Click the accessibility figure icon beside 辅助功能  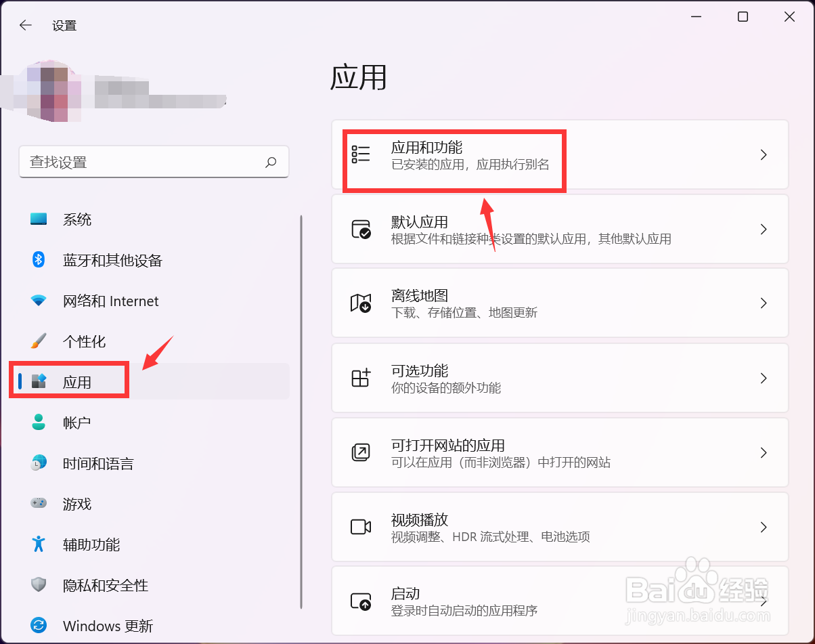(39, 544)
